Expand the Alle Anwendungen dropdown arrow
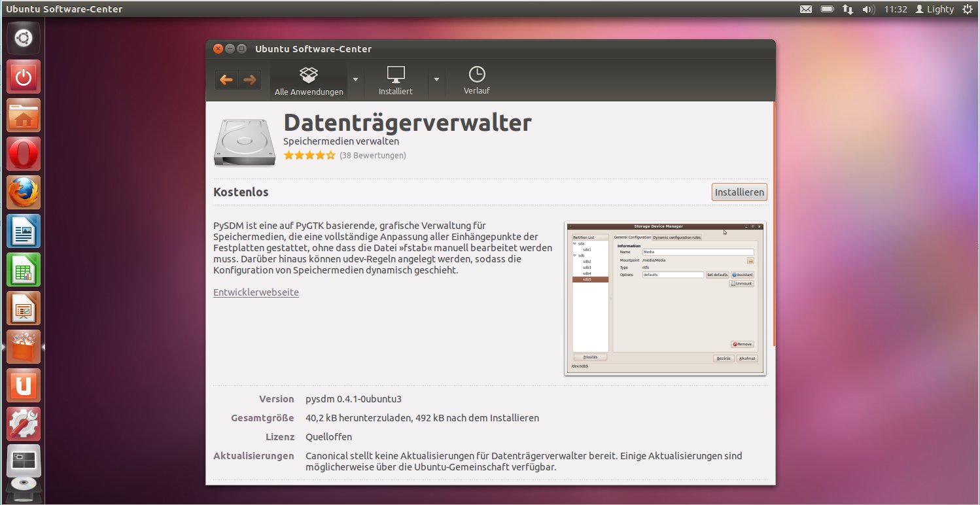This screenshot has width=980, height=505. click(x=355, y=80)
